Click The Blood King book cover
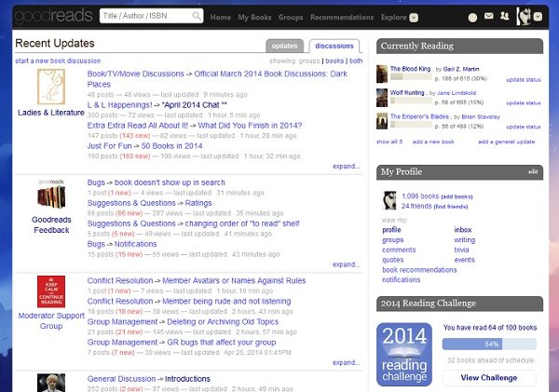559x392 pixels. 382,74
